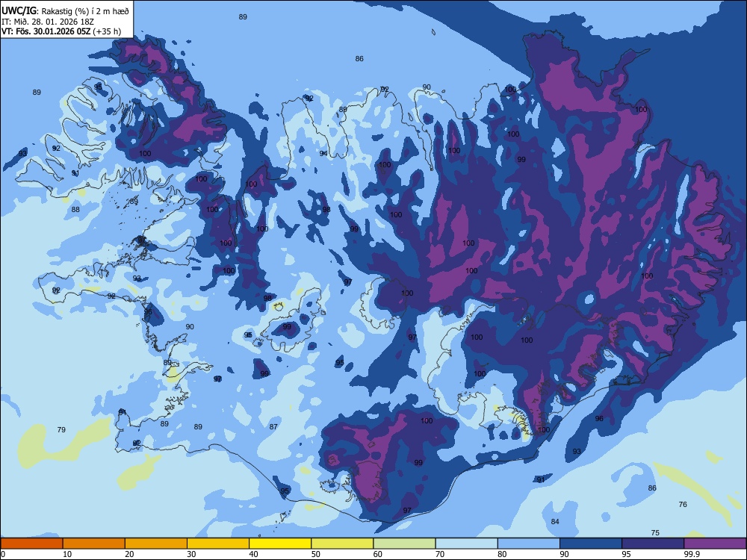Click the humidity value '79' over the sea
Viewport: 747px width, 560px height.
[x=61, y=429]
